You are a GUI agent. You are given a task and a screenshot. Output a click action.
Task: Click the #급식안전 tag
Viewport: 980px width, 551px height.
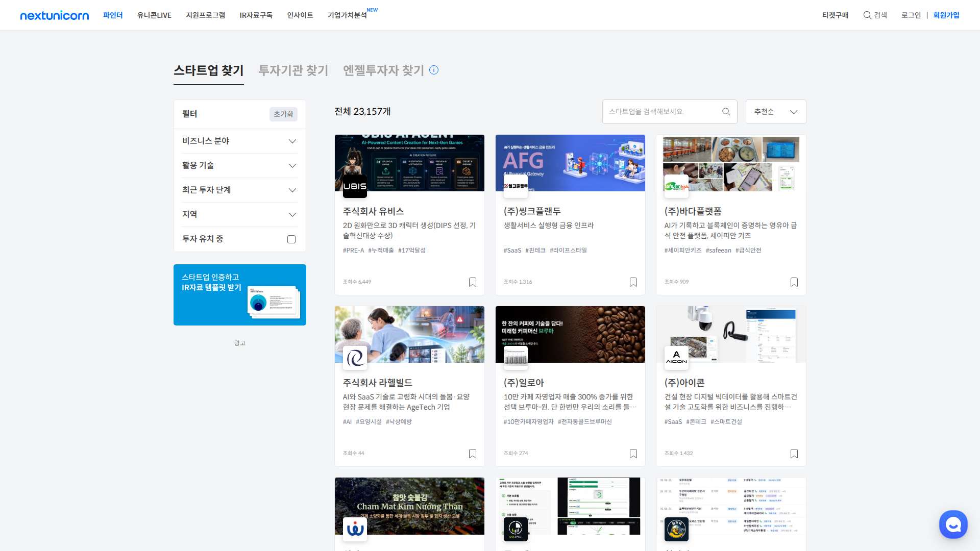click(748, 251)
